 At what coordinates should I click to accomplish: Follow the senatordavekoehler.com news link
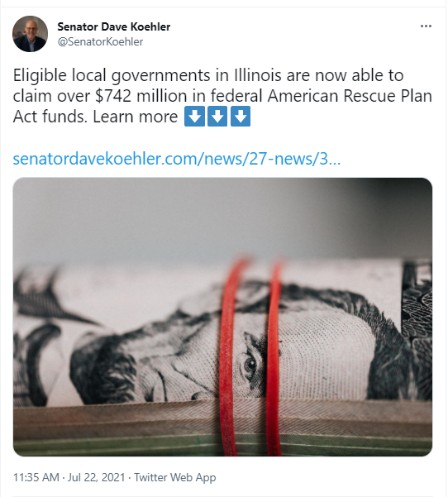pyautogui.click(x=177, y=159)
